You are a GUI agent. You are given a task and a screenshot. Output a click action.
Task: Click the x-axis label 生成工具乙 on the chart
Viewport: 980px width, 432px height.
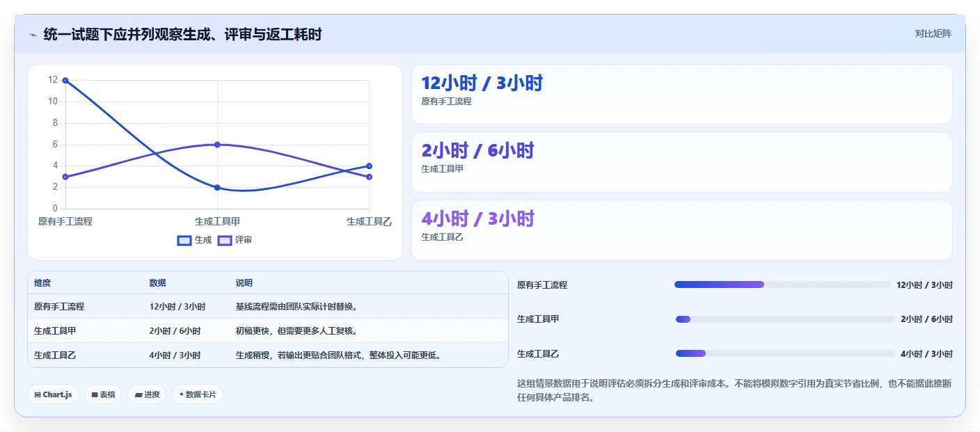click(370, 221)
